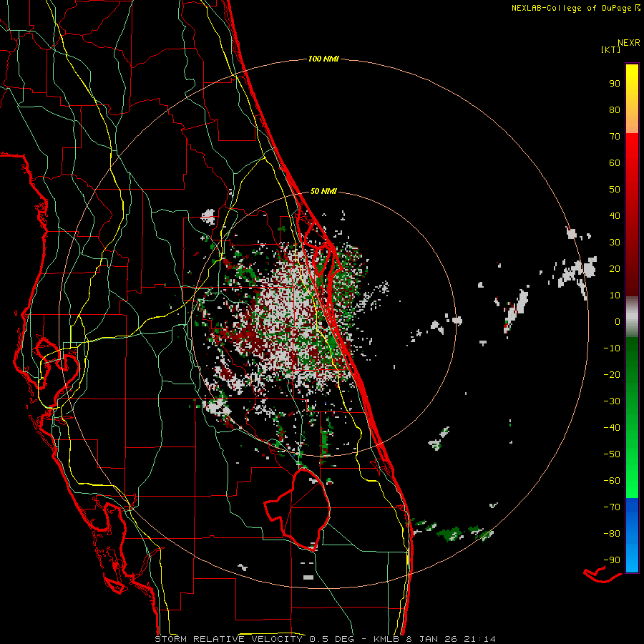Click the positive 90 scale value
Image resolution: width=644 pixels, height=644 pixels.
pyautogui.click(x=615, y=84)
